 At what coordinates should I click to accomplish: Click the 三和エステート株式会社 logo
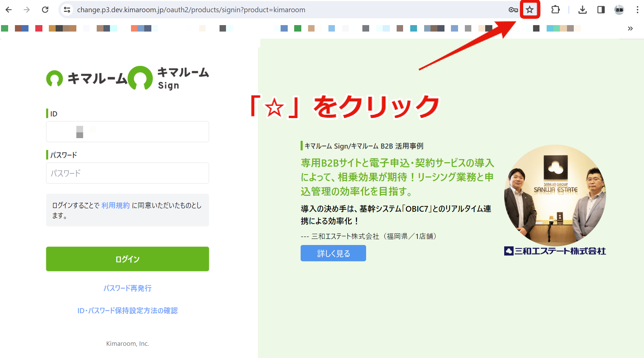coord(555,251)
